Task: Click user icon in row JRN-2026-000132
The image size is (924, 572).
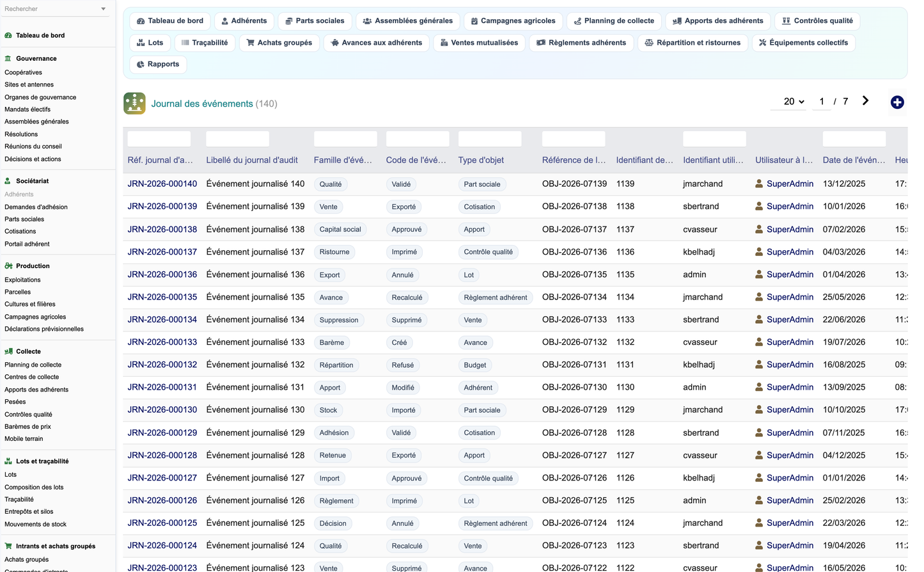Action: pyautogui.click(x=759, y=365)
